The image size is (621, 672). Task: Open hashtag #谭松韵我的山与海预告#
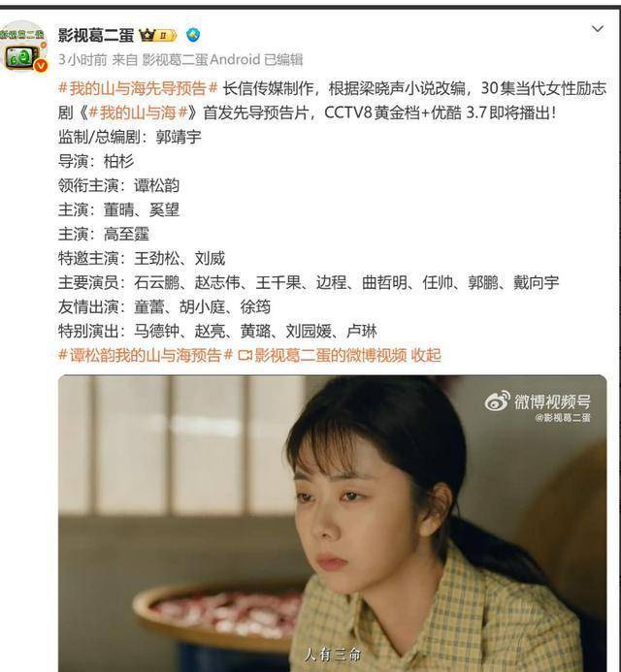click(x=146, y=355)
